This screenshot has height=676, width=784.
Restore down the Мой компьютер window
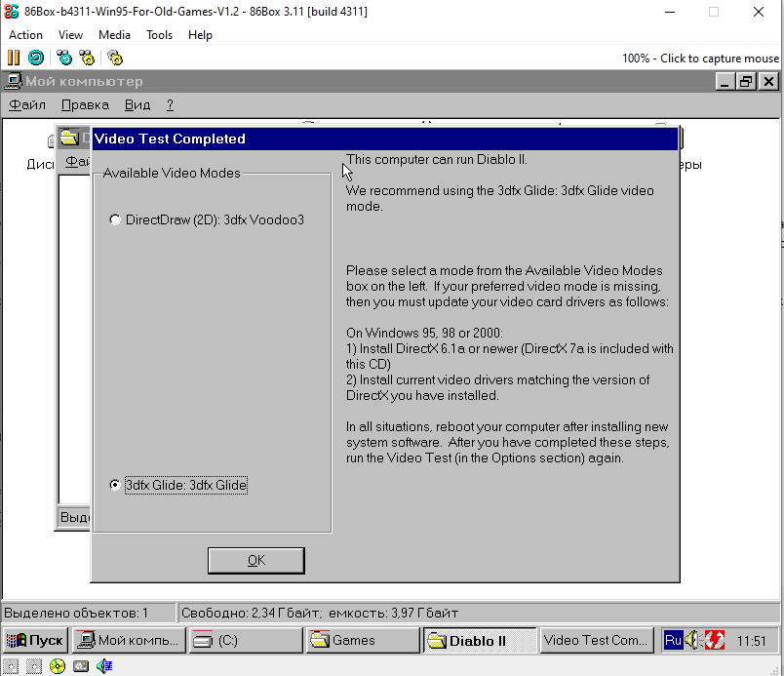click(746, 81)
